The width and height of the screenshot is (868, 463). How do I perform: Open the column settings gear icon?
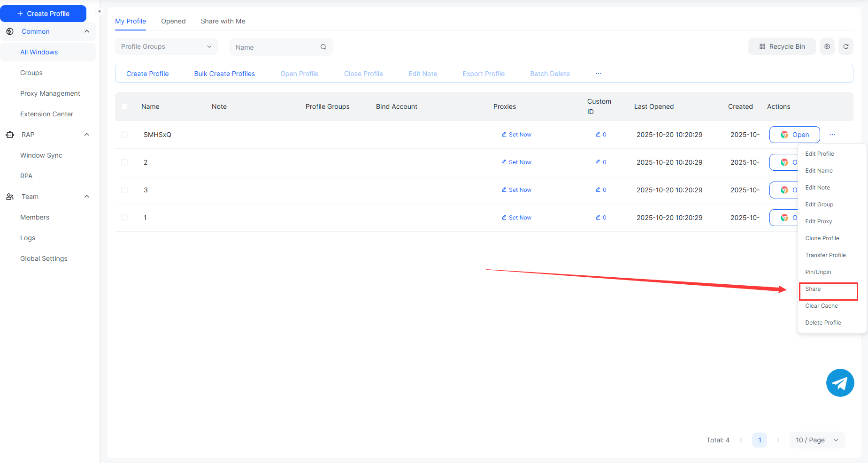click(827, 46)
